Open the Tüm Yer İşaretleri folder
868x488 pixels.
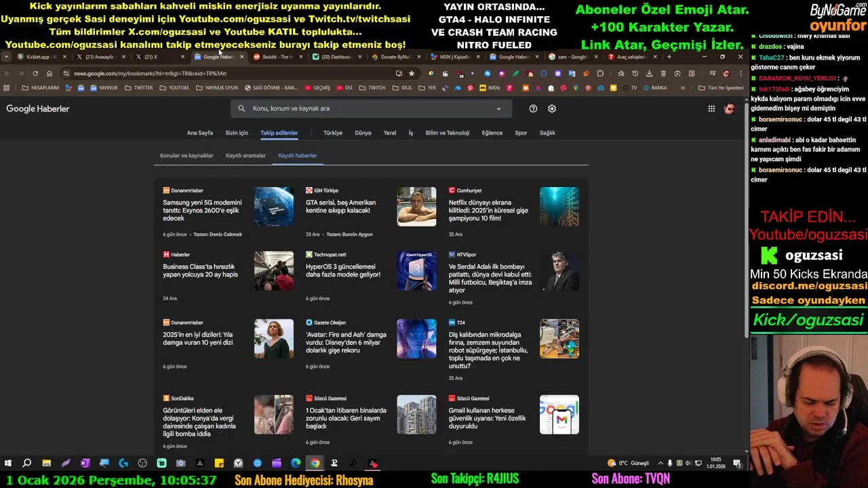721,88
